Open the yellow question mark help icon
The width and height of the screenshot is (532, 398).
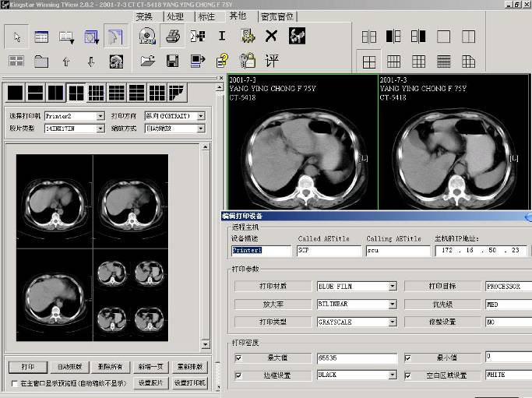[222, 61]
